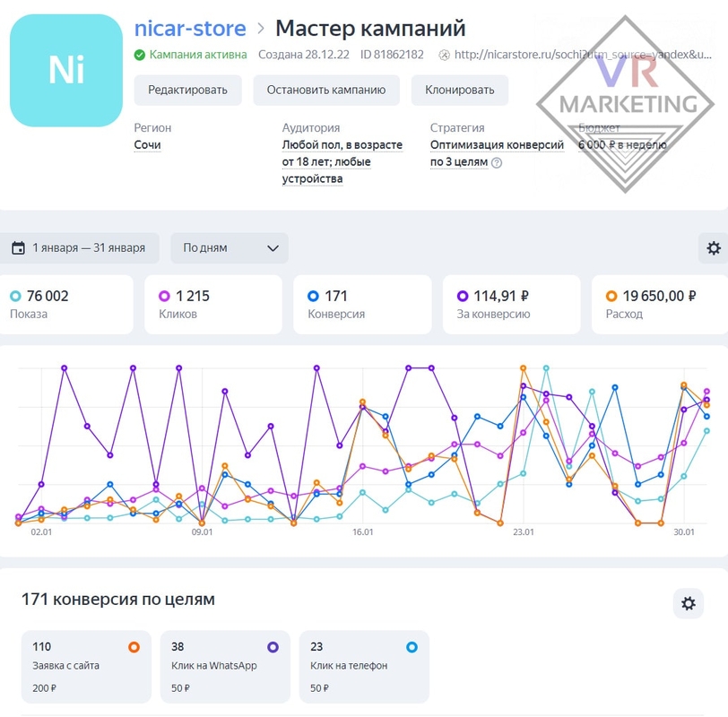Click the green campaign active checkmark icon

[139, 56]
